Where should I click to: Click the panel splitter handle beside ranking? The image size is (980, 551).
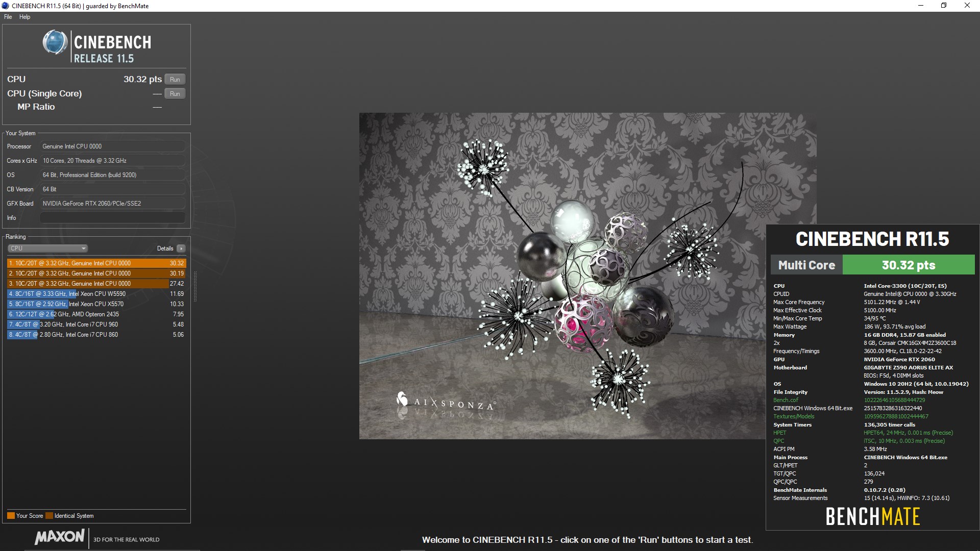coord(195,287)
